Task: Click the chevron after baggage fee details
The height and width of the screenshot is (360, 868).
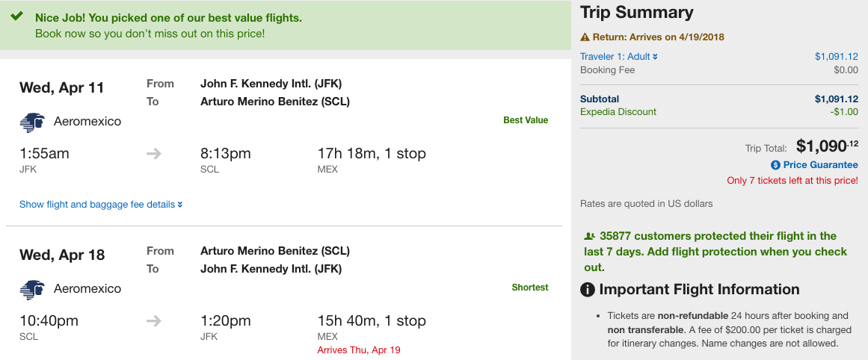Action: coord(180,205)
